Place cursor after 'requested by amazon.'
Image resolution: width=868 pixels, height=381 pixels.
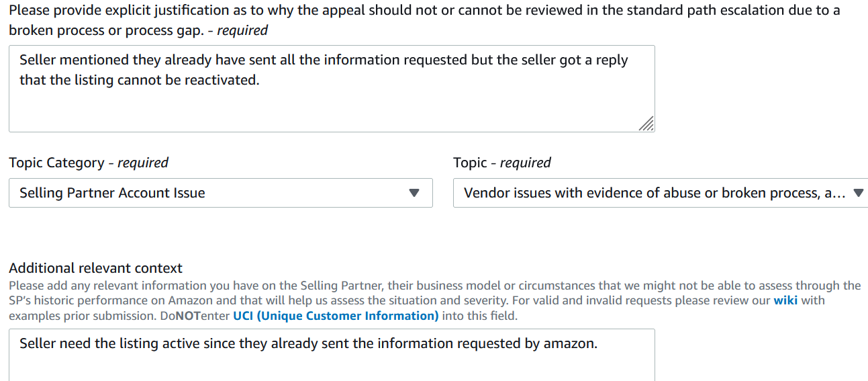point(597,344)
